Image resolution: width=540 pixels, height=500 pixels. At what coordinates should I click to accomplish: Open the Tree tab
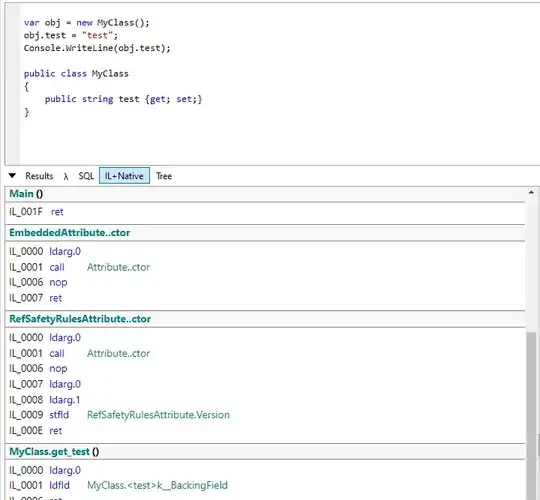(x=164, y=176)
